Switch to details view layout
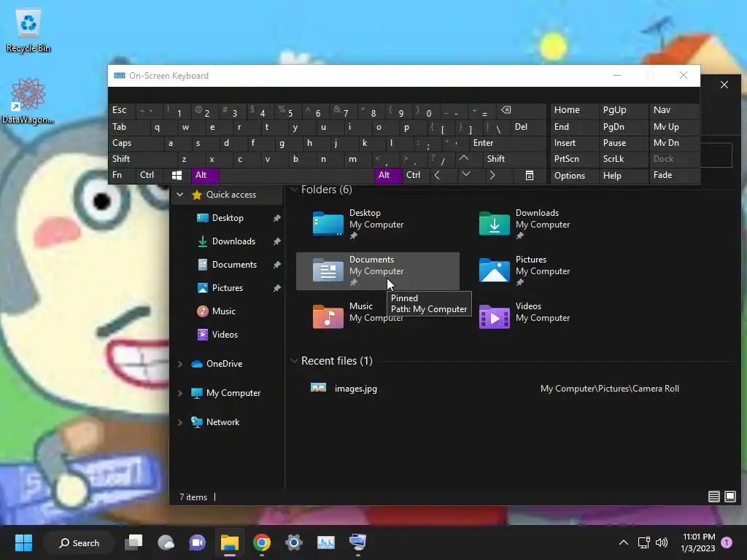The image size is (747, 560). coord(713,497)
